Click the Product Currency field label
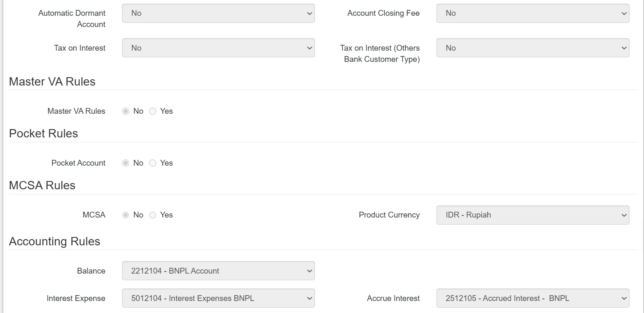Viewport: 644px width, 313px height. coord(389,215)
